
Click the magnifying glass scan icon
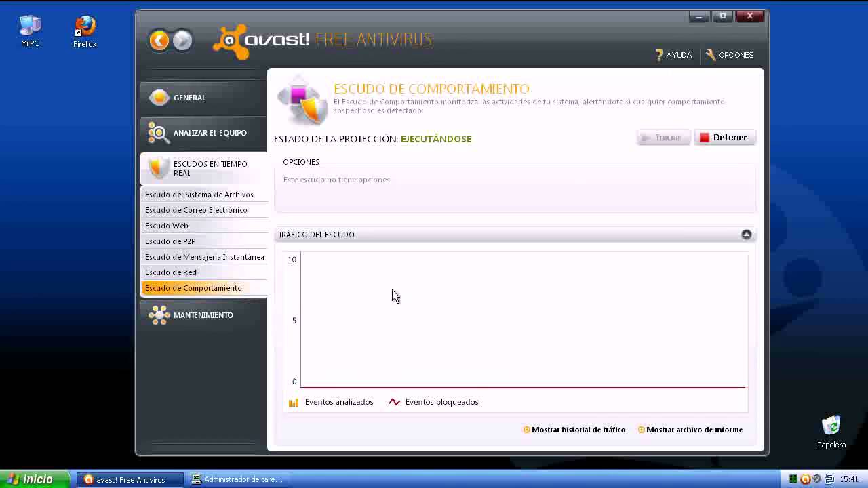click(159, 133)
